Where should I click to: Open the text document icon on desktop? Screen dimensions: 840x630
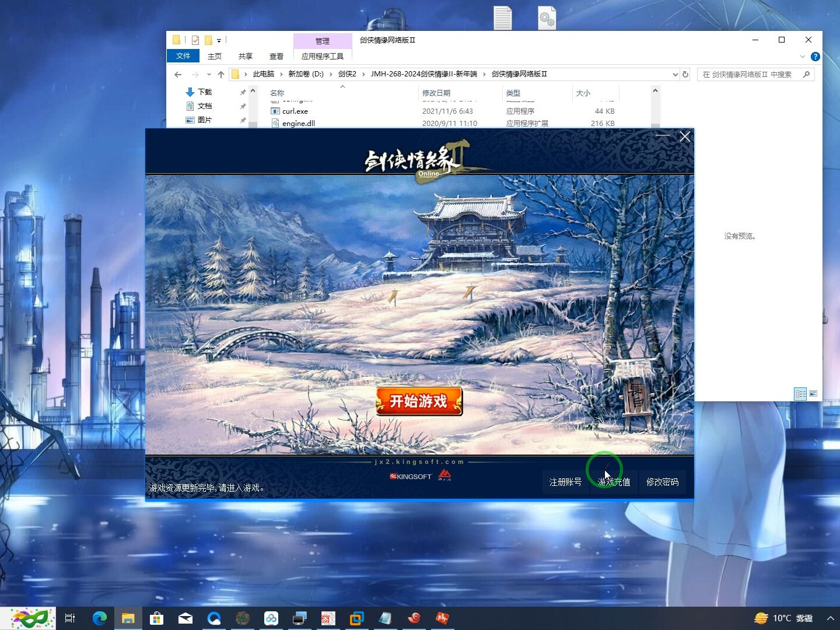[x=503, y=17]
